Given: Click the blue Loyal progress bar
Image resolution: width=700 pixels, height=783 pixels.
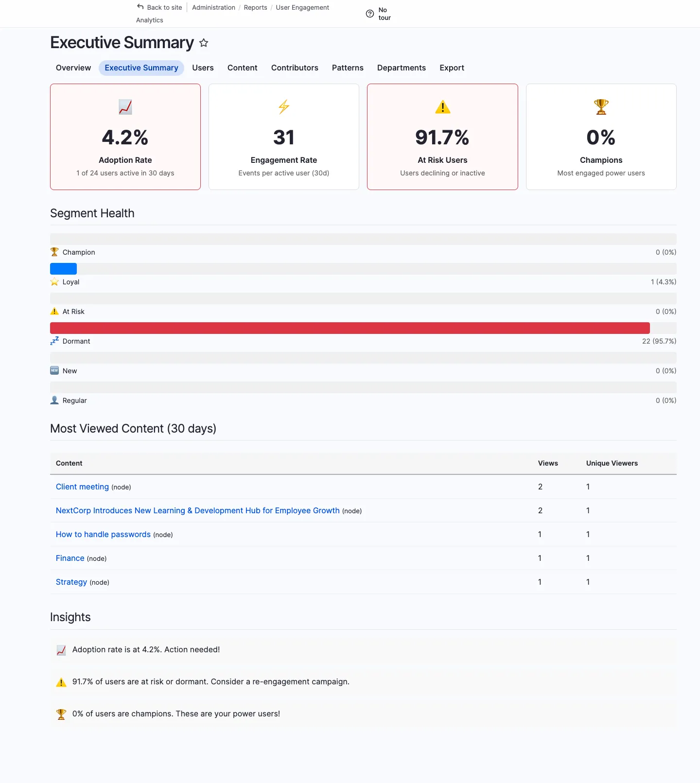Looking at the screenshot, I should (63, 269).
